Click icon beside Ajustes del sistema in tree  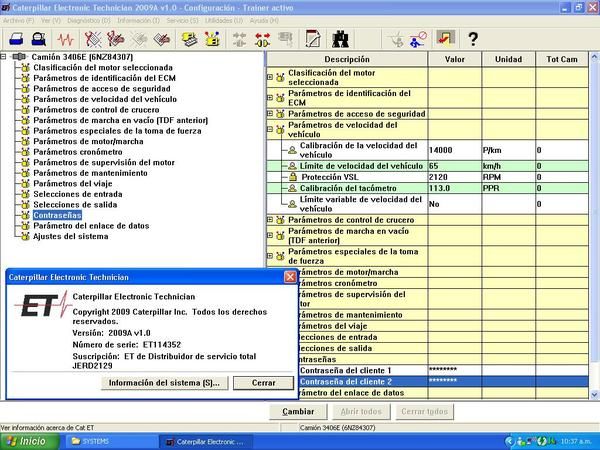[x=25, y=236]
